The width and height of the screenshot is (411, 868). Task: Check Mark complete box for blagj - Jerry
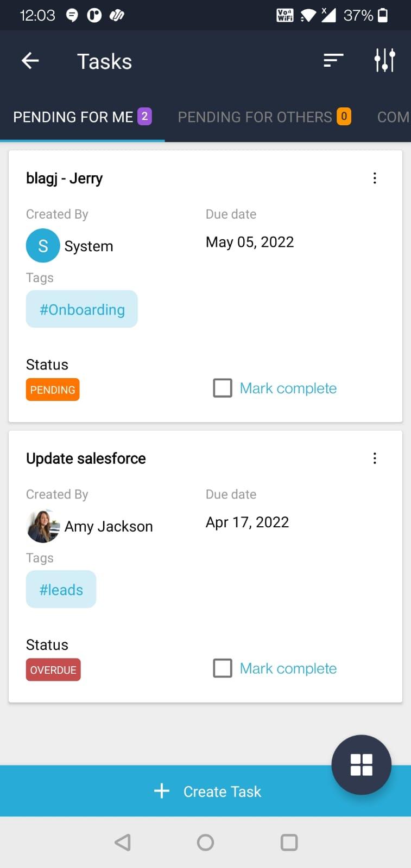pos(223,388)
